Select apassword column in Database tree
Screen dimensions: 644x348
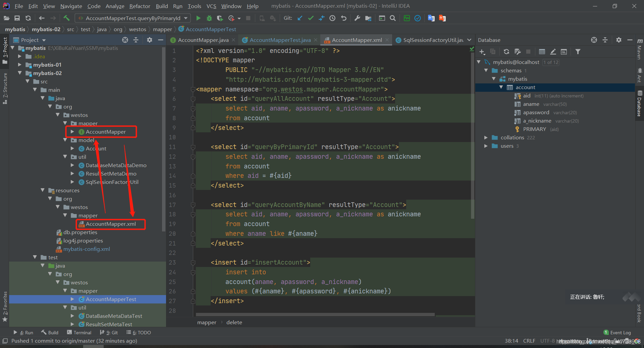536,113
